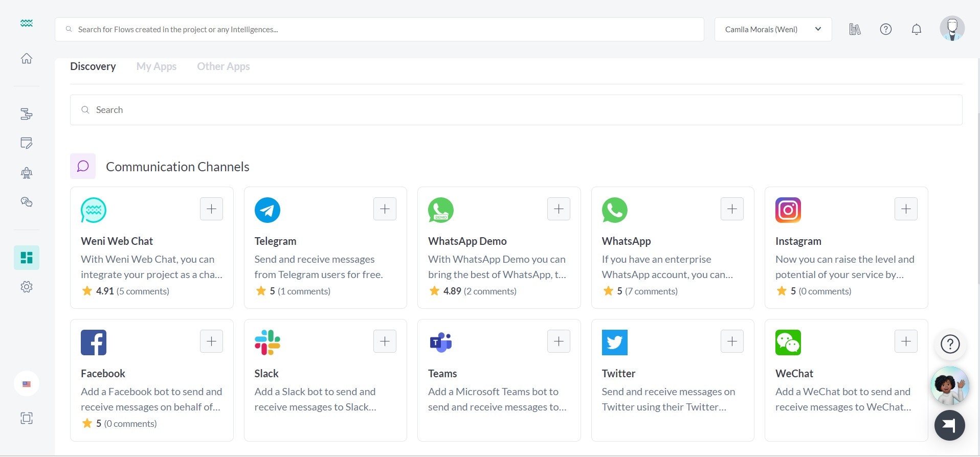Add the Twitter app
This screenshot has height=457, width=980.
pos(732,341)
